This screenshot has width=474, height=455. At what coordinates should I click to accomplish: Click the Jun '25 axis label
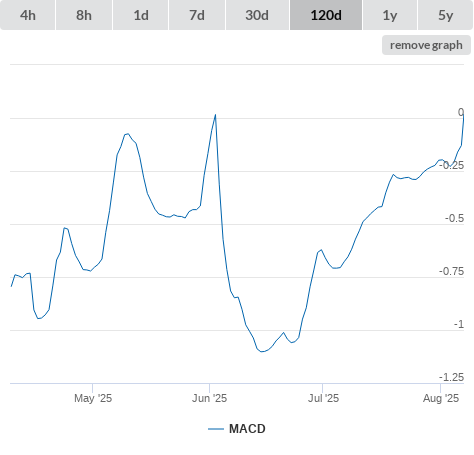(x=209, y=398)
